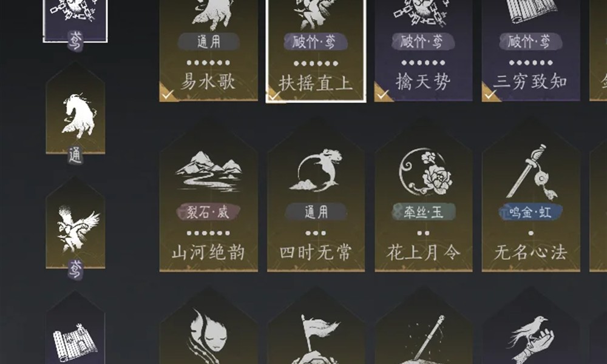607x364 pixels.
Task: Click the 裂石·威 category tag
Action: click(x=208, y=212)
